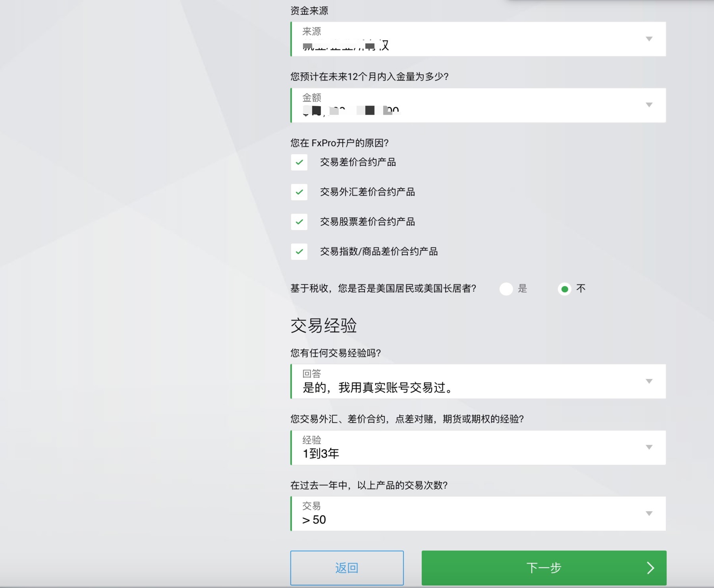The height and width of the screenshot is (588, 714).
Task: Click arrow of the 交易 count dropdown
Action: click(649, 513)
